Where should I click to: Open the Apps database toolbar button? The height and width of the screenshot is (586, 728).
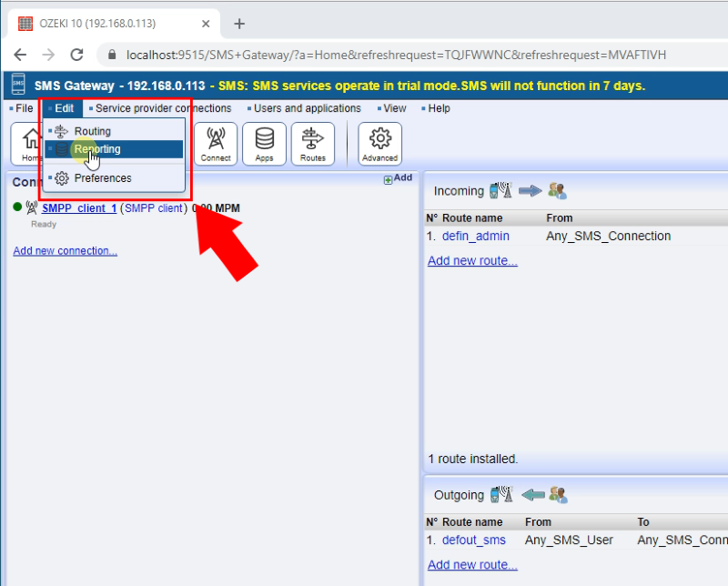coord(264,144)
